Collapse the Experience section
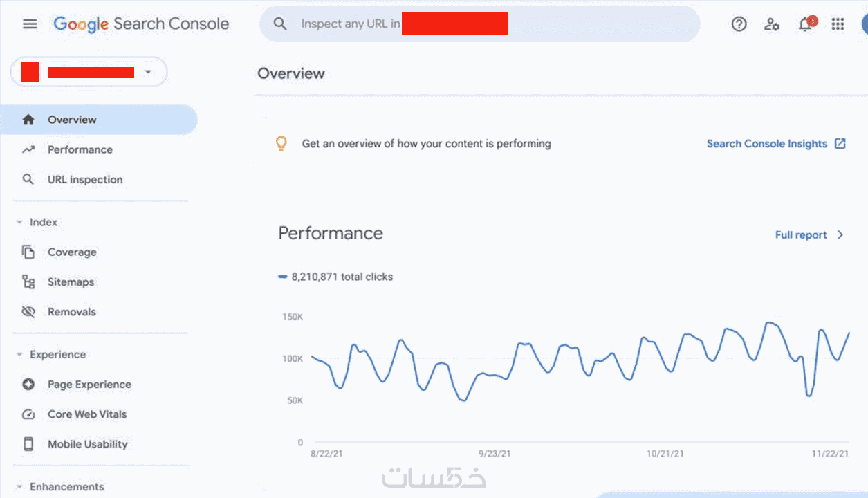Viewport: 868px width, 498px height. 19,354
